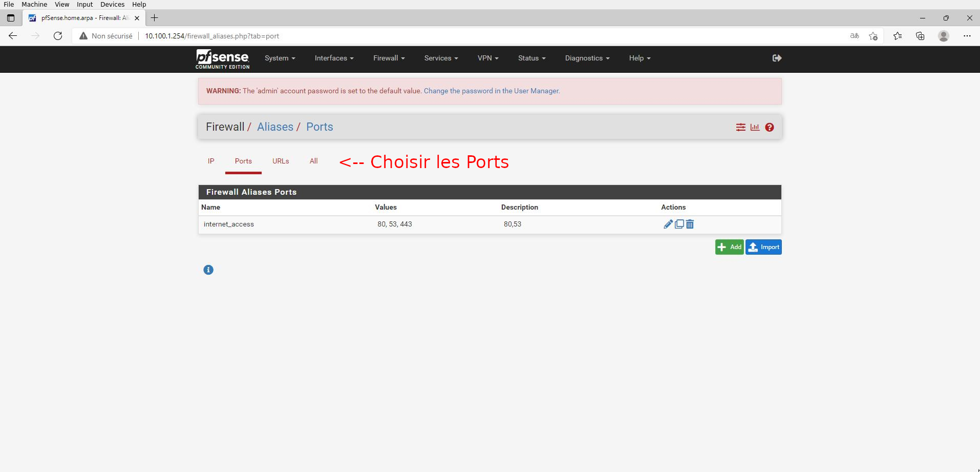Click the related settings sliders icon

(740, 127)
